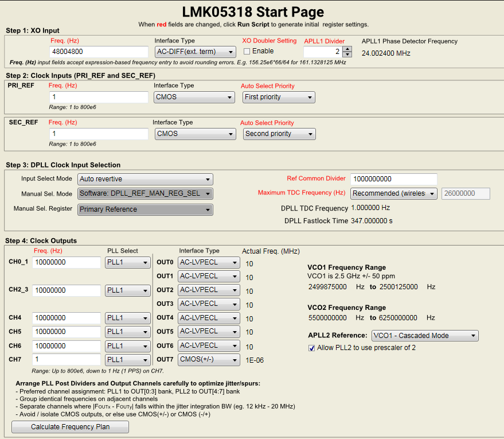Open OUT0 AC-LVPECL interface type dropdown
This screenshot has height=439, width=504.
click(209, 262)
